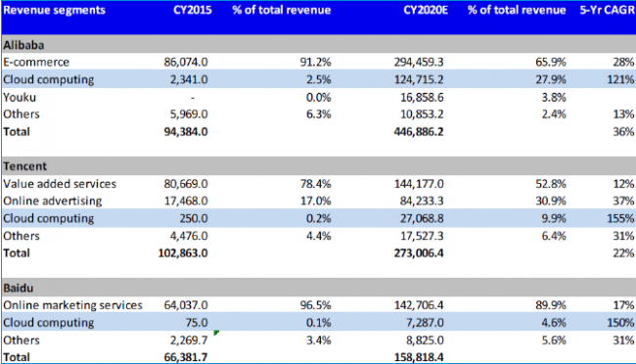Select the 150% cloud CAGR cell
The height and width of the screenshot is (364, 636).
click(620, 323)
